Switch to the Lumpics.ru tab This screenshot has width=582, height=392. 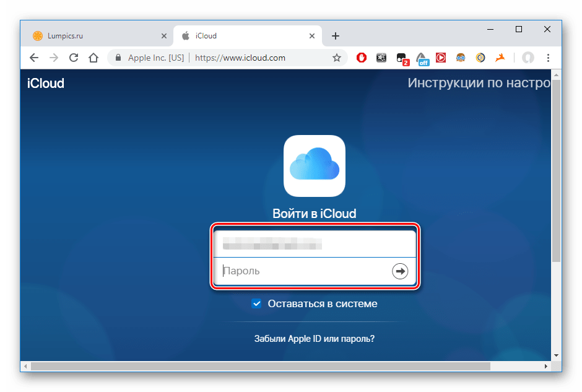pyautogui.click(x=93, y=36)
